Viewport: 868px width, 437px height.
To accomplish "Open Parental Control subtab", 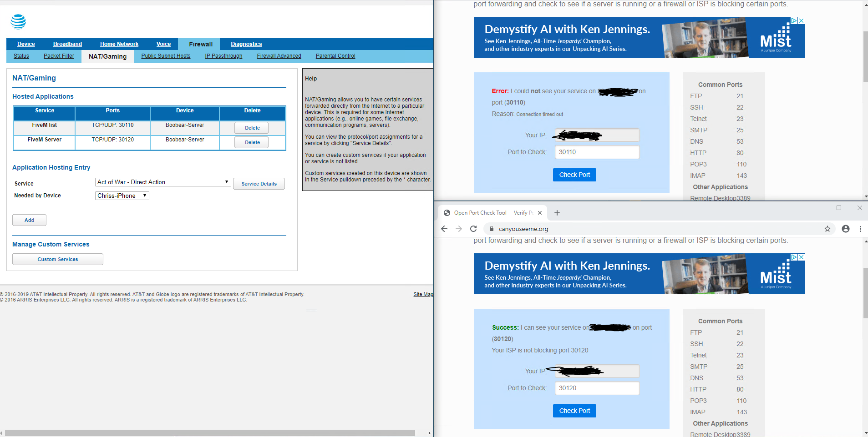I will click(x=335, y=56).
